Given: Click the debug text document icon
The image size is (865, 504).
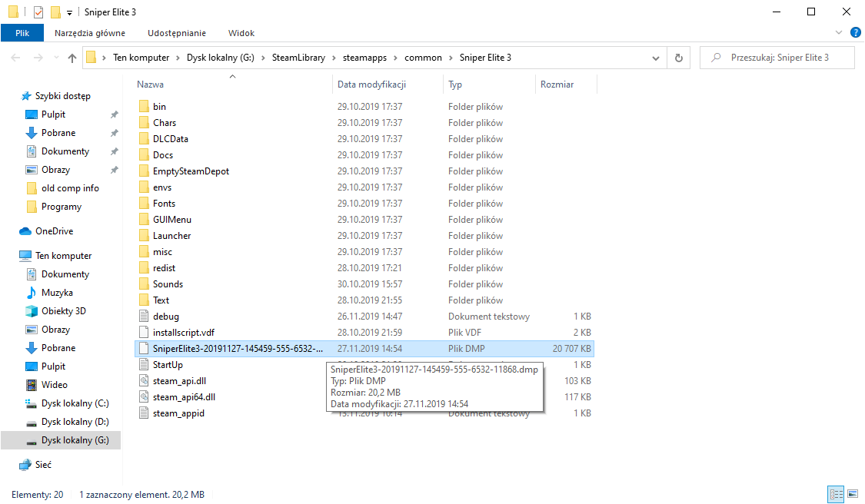Looking at the screenshot, I should (x=144, y=316).
